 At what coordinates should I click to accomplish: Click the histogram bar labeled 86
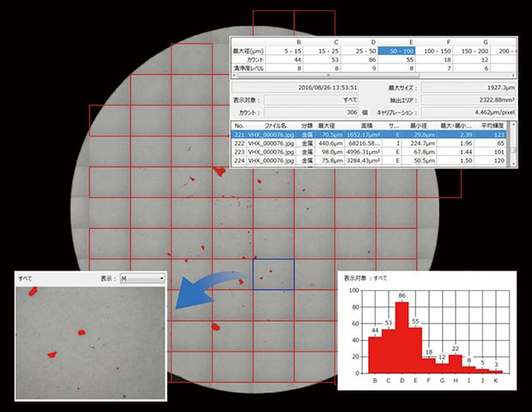point(402,337)
